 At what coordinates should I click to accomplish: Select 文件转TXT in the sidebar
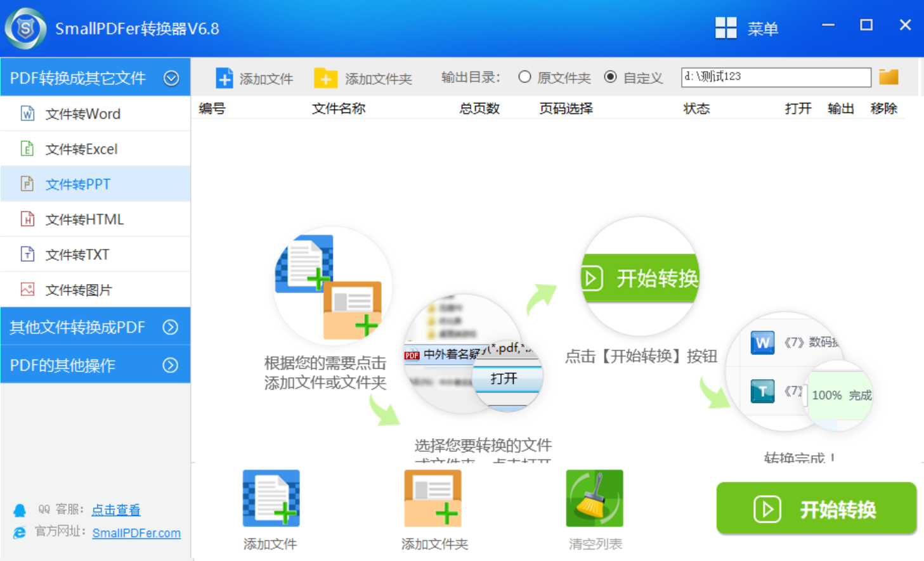[95, 254]
